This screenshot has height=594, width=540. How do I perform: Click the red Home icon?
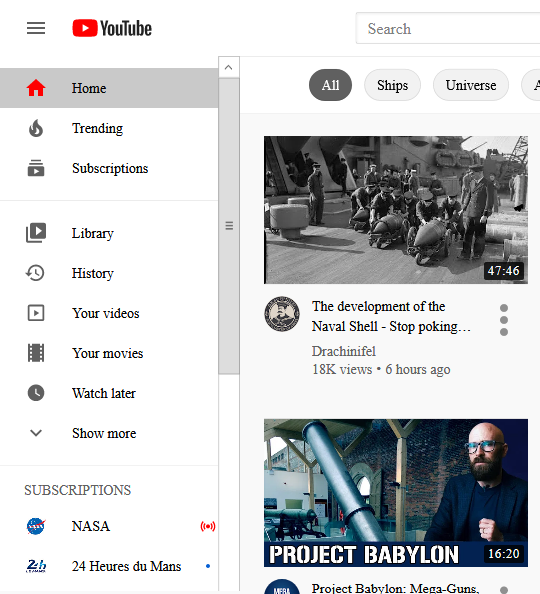point(36,88)
